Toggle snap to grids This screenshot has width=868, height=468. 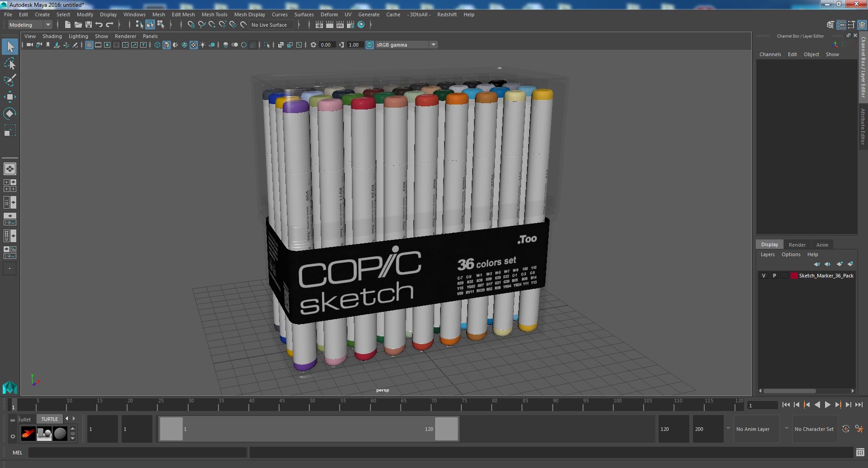191,25
